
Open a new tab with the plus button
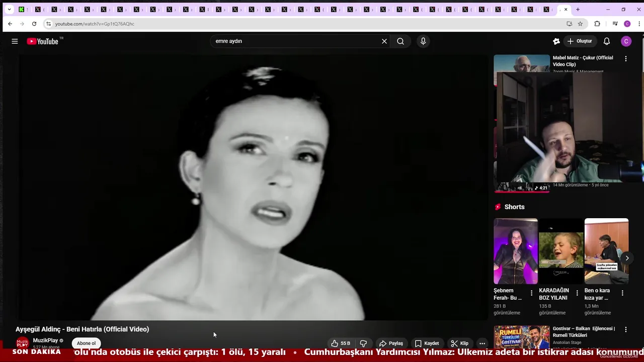click(578, 9)
